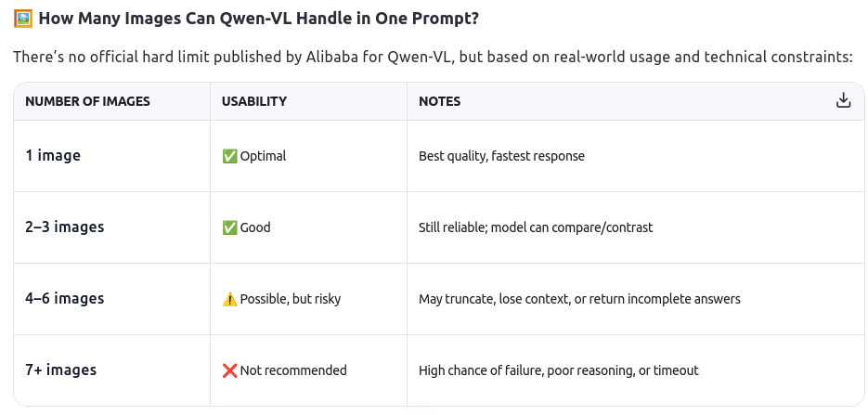This screenshot has width=868, height=415.
Task: Select the Number of Images column header
Action: 87,101
